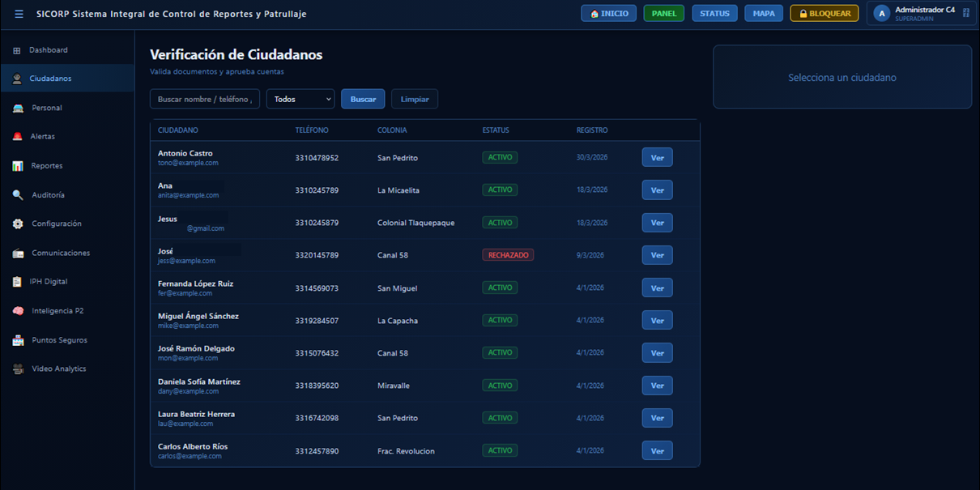The width and height of the screenshot is (980, 490).
Task: Click the ACTIVO badge for Antonio Castro
Action: 500,158
